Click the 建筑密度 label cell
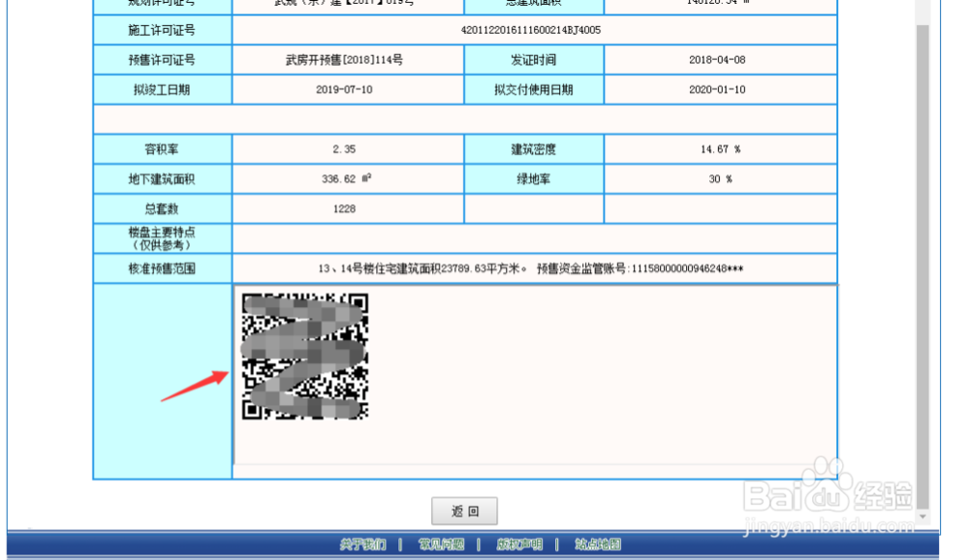969x560 pixels. pos(534,149)
